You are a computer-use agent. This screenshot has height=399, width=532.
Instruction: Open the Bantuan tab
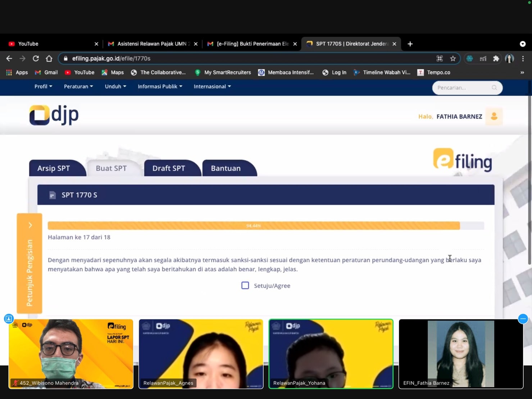point(226,168)
